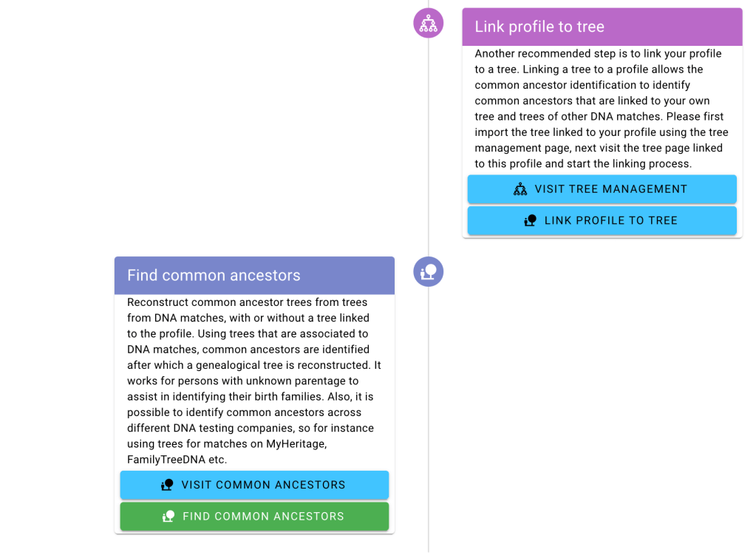Click the Link profile to tree description paragraph

(x=602, y=109)
